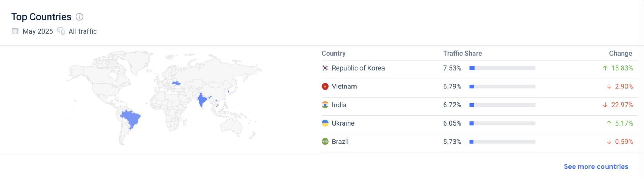This screenshot has width=644, height=178.
Task: Click the Change column header
Action: (x=620, y=54)
